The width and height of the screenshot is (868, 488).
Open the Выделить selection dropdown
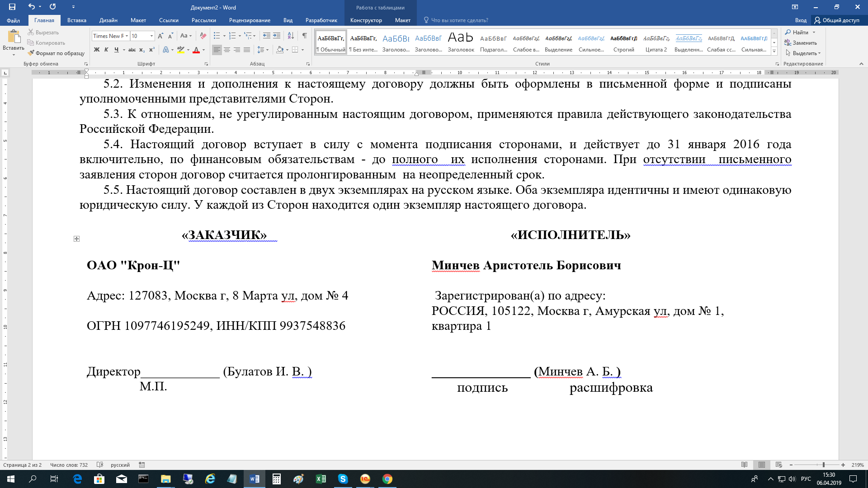coord(803,53)
